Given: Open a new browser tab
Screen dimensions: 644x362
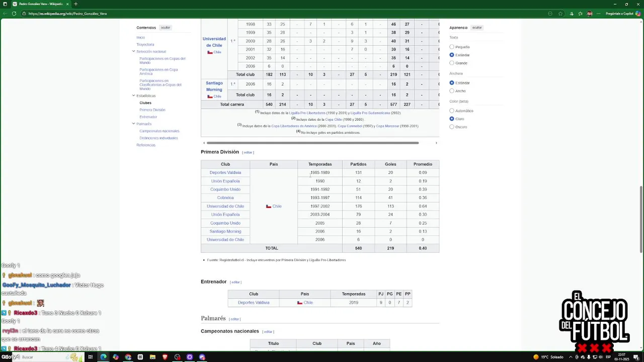Looking at the screenshot, I should pos(75,4).
